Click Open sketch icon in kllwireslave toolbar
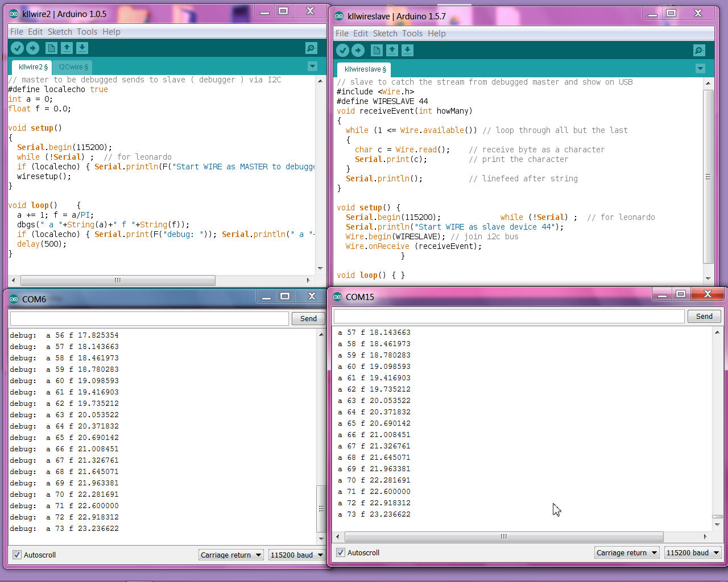The height and width of the screenshot is (582, 728). (392, 51)
